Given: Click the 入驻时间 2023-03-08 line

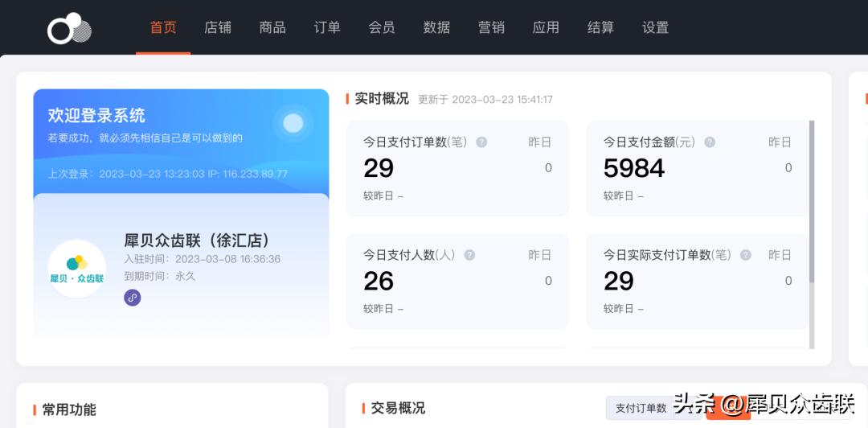Looking at the screenshot, I should point(202,260).
